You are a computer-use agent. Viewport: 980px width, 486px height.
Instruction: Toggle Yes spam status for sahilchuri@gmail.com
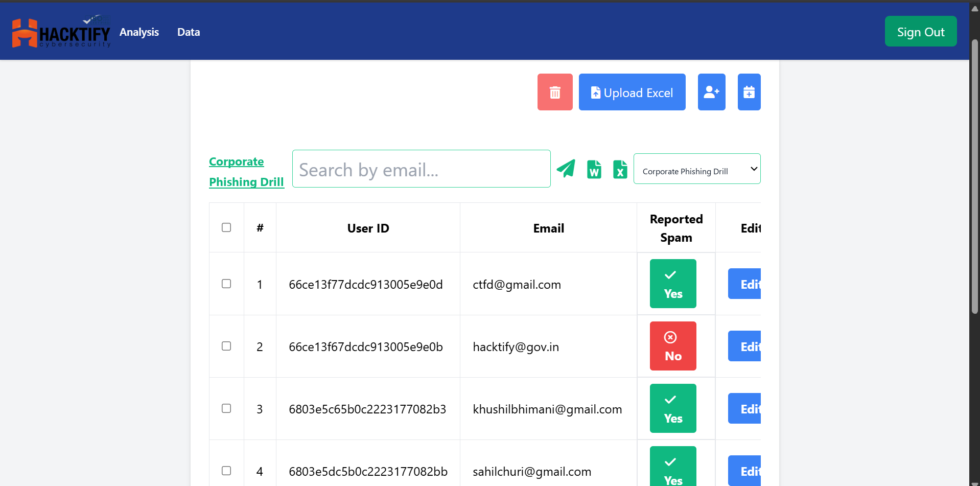(673, 466)
